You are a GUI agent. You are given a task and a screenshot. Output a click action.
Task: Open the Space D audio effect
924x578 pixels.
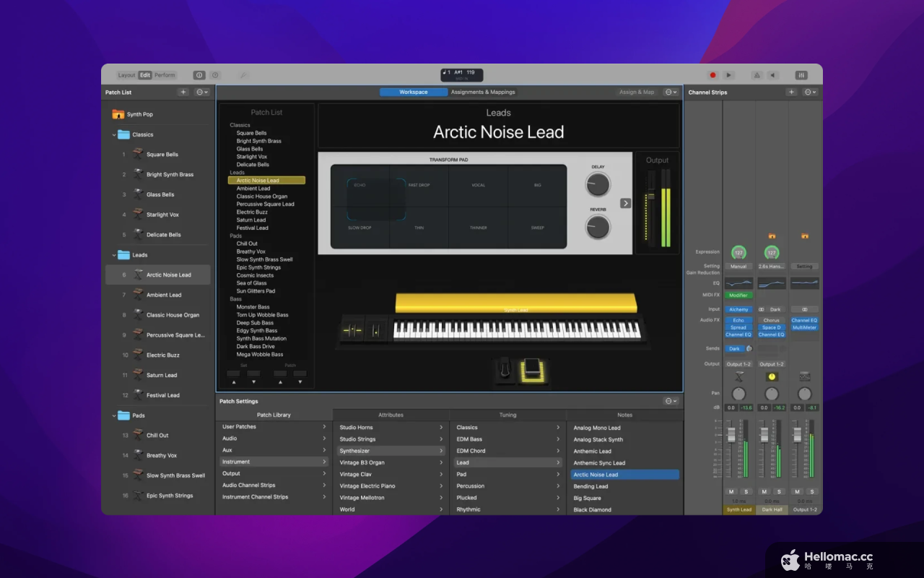click(772, 327)
